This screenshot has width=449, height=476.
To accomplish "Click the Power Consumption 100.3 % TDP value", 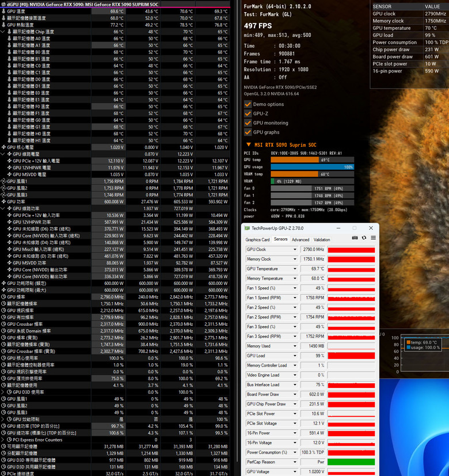I will click(313, 452).
